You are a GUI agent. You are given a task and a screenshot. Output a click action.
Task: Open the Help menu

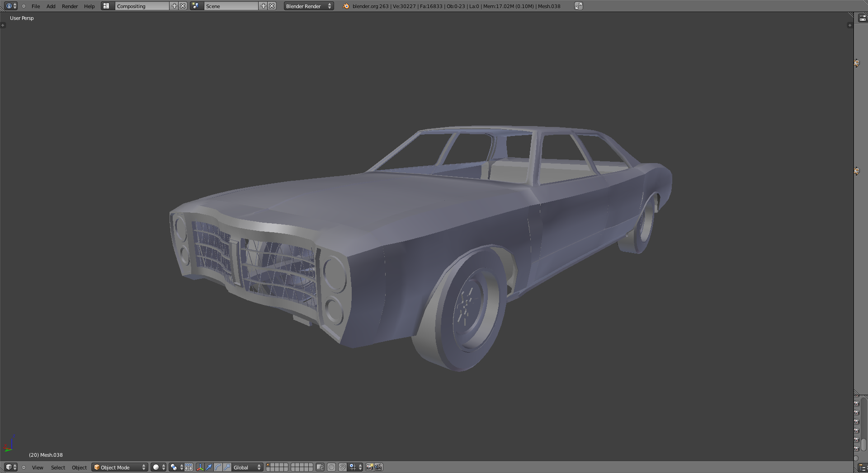90,6
